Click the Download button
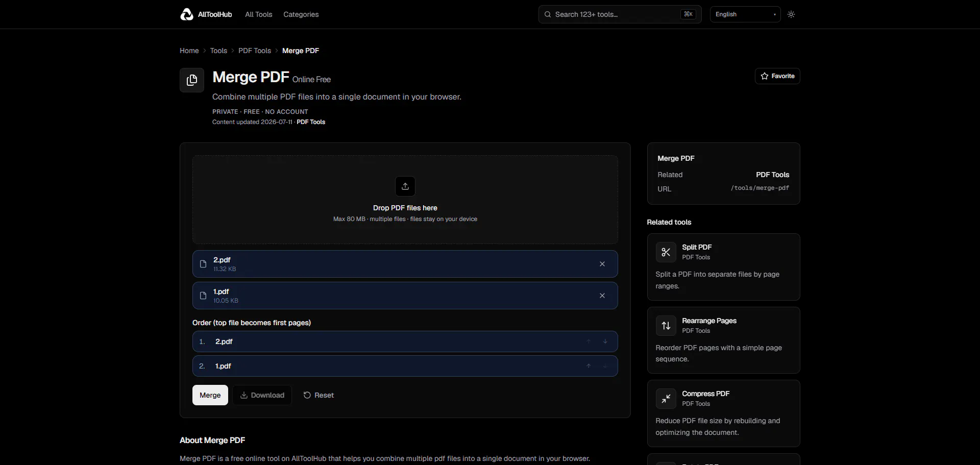The width and height of the screenshot is (980, 465). pyautogui.click(x=262, y=395)
